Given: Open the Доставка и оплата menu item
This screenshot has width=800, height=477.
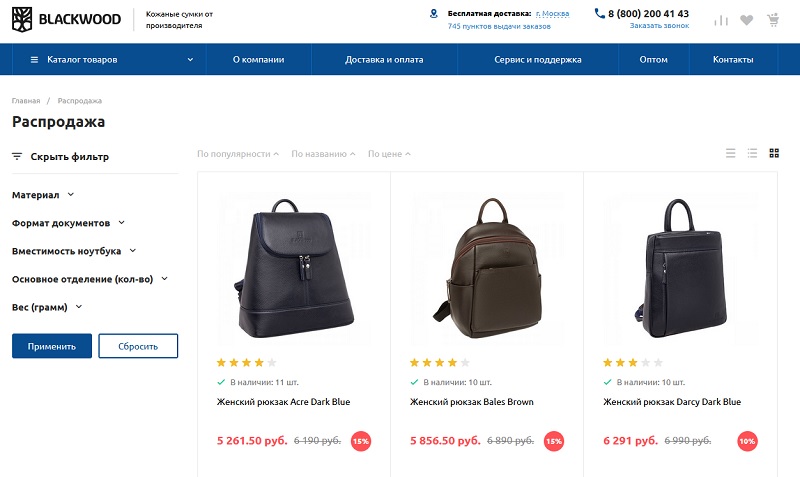Looking at the screenshot, I should click(x=384, y=60).
